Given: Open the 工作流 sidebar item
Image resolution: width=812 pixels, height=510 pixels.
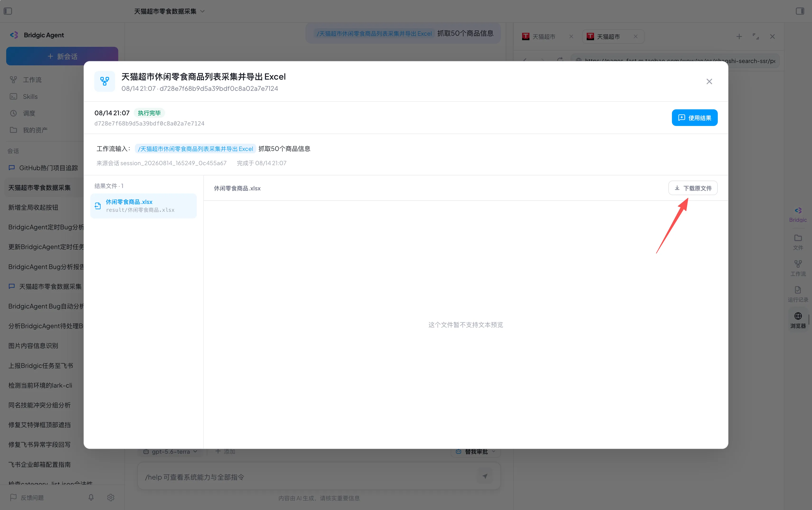Looking at the screenshot, I should click(x=32, y=80).
